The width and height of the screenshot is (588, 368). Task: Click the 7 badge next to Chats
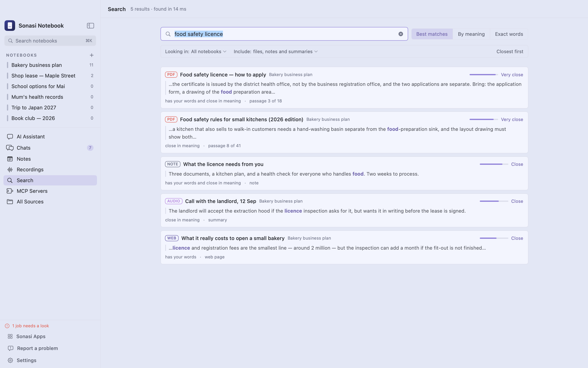90,148
